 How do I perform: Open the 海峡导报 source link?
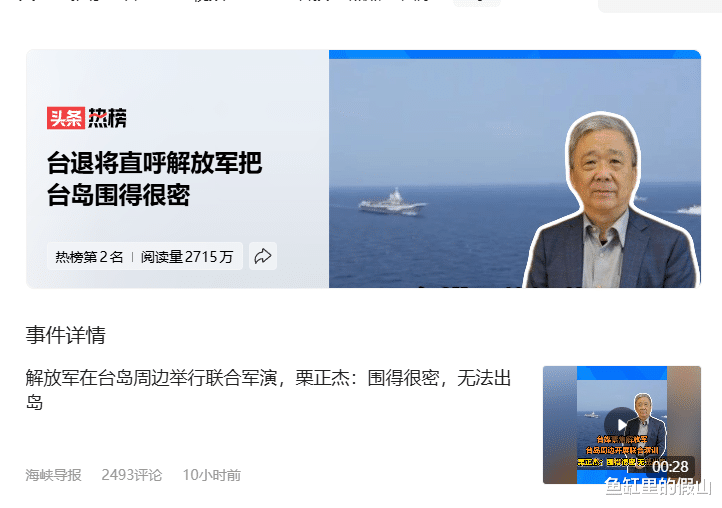(x=53, y=475)
